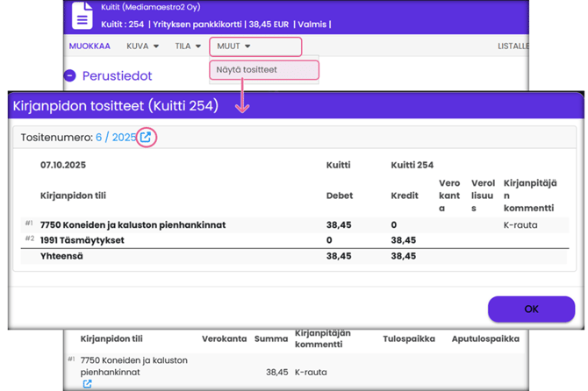Click the LISTALLE link on the right
588x391 pixels.
click(x=513, y=46)
